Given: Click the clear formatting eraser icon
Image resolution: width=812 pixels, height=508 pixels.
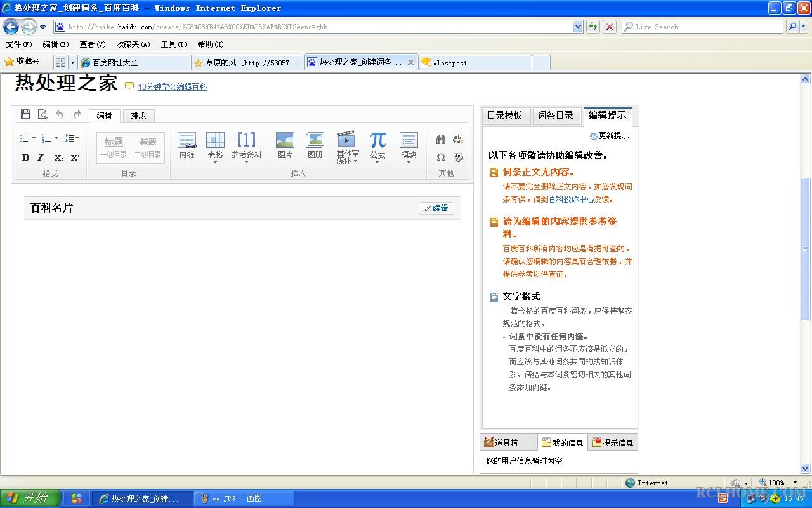Looking at the screenshot, I should [x=458, y=157].
